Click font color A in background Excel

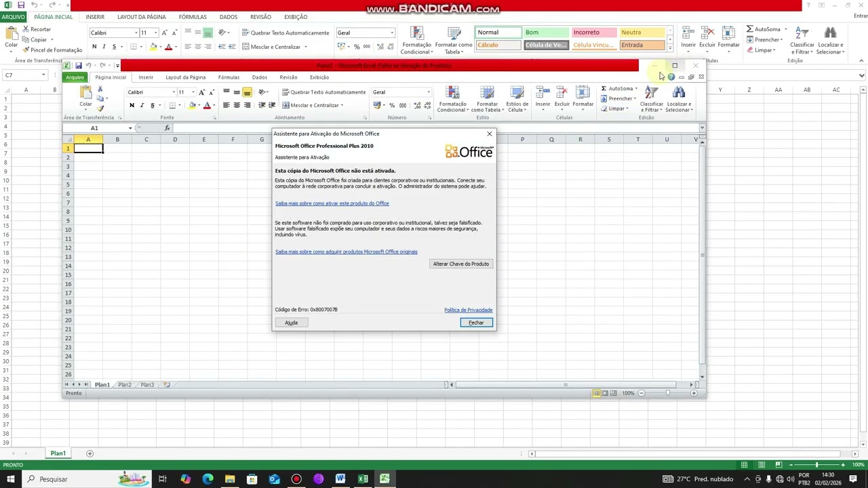pos(169,47)
